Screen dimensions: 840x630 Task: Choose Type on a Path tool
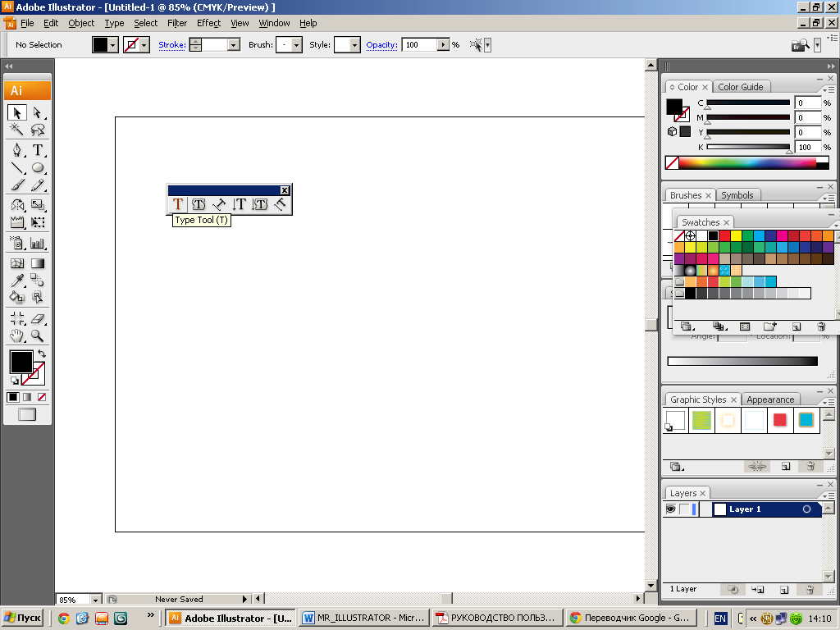[218, 204]
